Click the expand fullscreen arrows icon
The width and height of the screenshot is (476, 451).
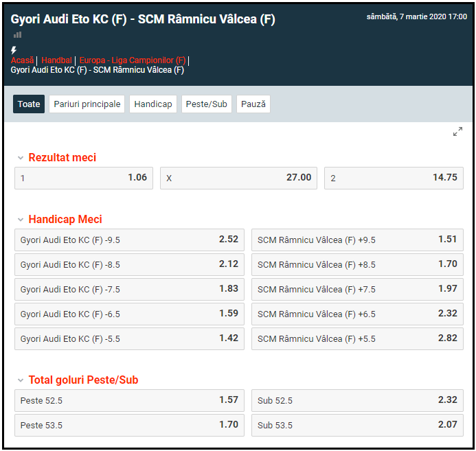(457, 132)
